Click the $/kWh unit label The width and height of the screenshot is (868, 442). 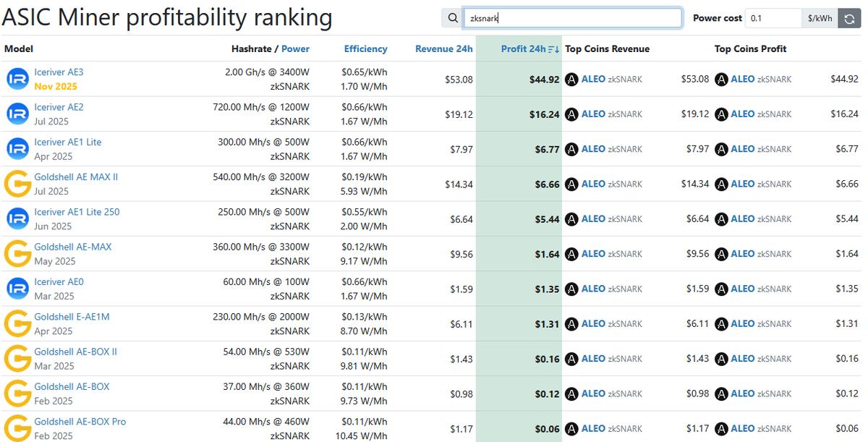(x=820, y=18)
